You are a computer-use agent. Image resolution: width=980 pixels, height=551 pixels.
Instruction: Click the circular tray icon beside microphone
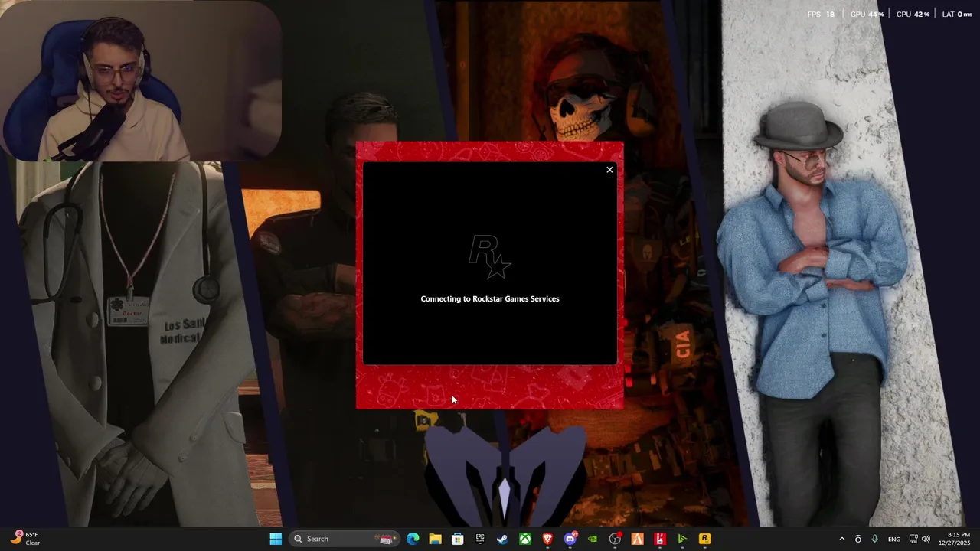click(858, 539)
